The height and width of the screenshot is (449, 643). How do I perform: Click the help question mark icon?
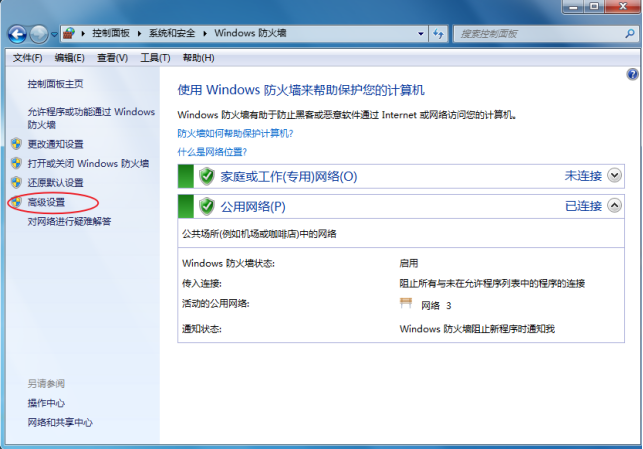632,74
